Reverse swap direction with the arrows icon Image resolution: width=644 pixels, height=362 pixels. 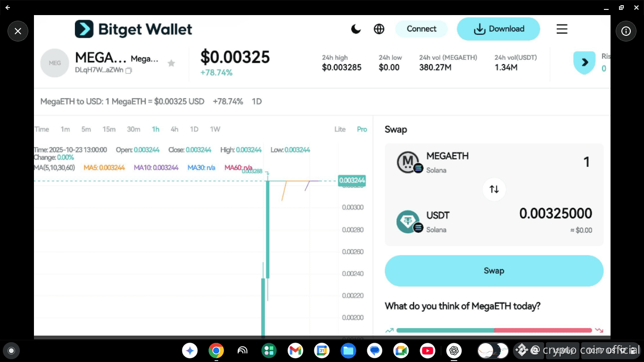494,189
